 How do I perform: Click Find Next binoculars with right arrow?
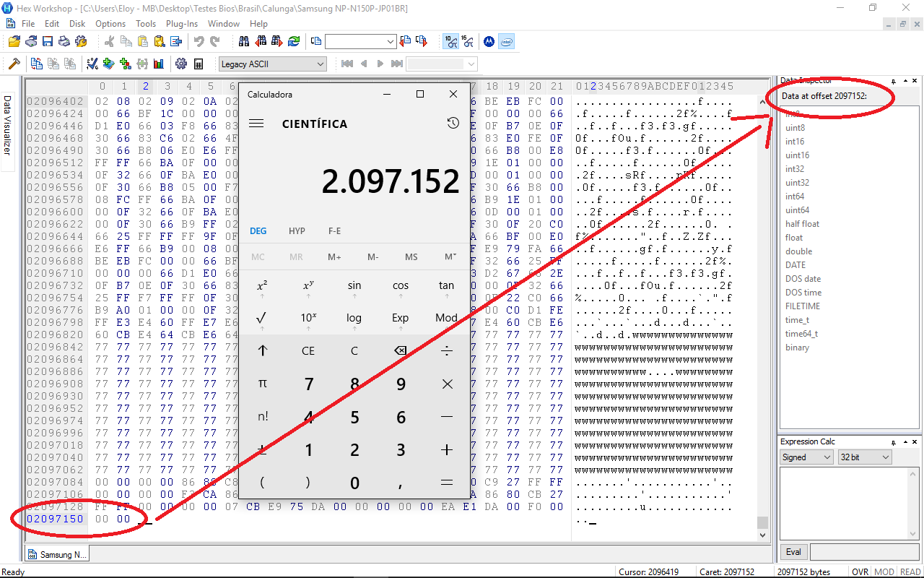[277, 41]
